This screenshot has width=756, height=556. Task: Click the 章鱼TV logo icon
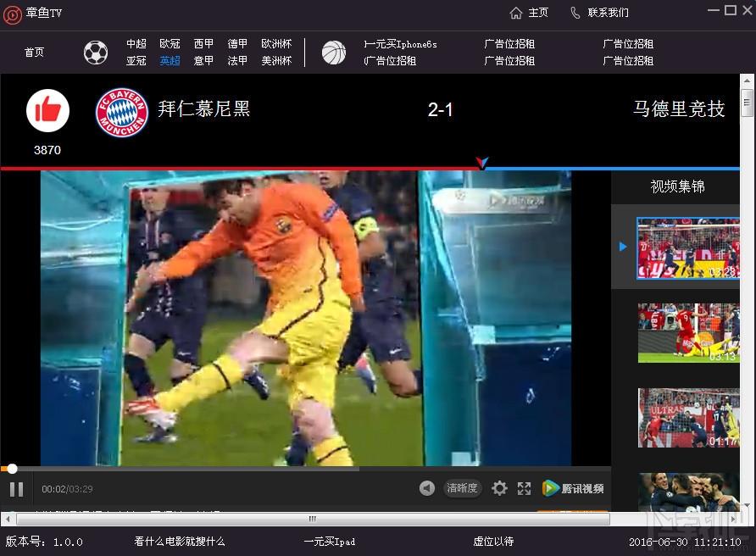(13, 14)
